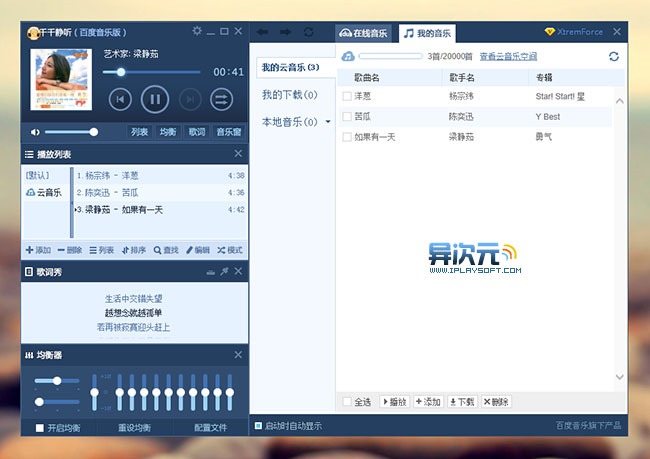The height and width of the screenshot is (459, 650).
Task: Toggle 启动时自动显示 checkbox
Action: tap(258, 426)
